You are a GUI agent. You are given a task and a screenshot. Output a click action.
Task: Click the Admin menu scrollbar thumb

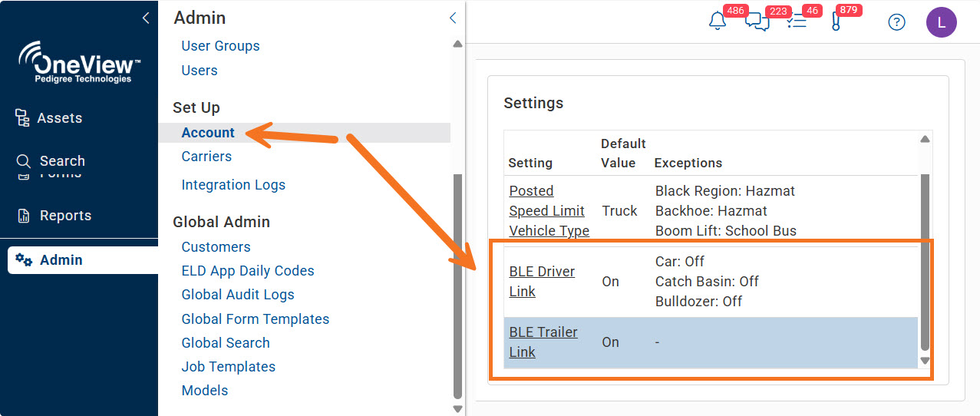(458, 286)
